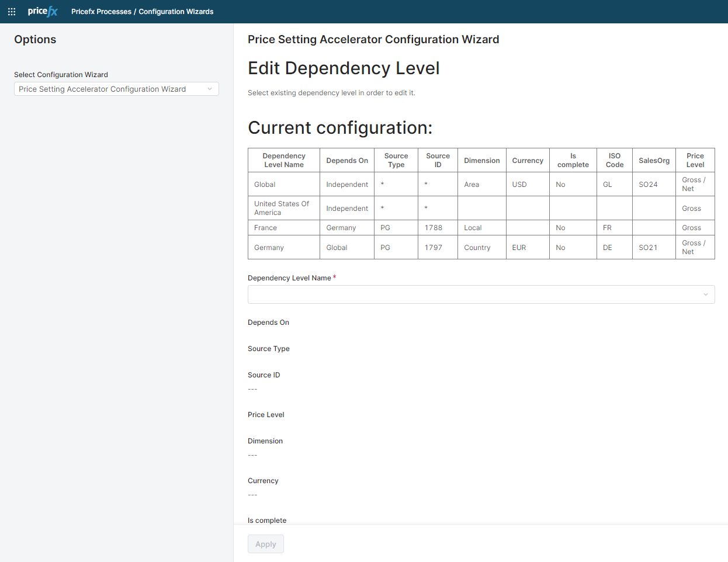Click the SalesOrg column header
This screenshot has width=728, height=562.
click(x=654, y=161)
